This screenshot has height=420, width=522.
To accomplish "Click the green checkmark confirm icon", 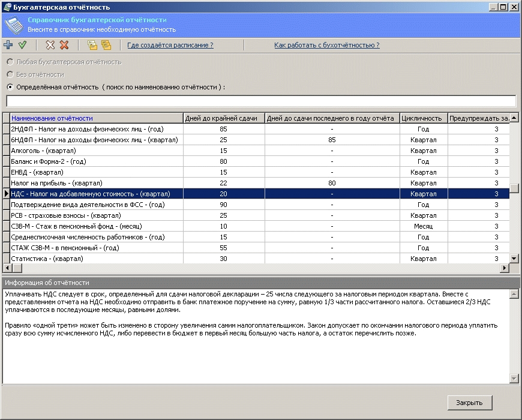I will (x=22, y=45).
